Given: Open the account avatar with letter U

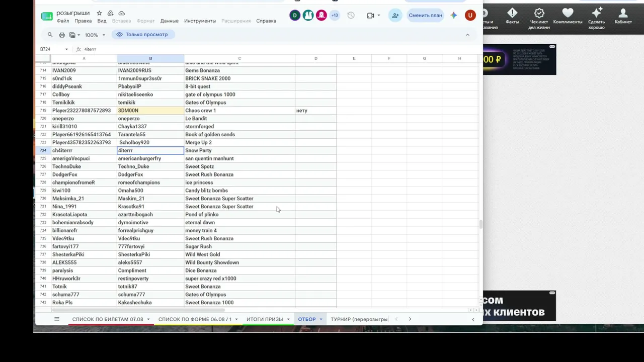Looking at the screenshot, I should click(x=470, y=15).
